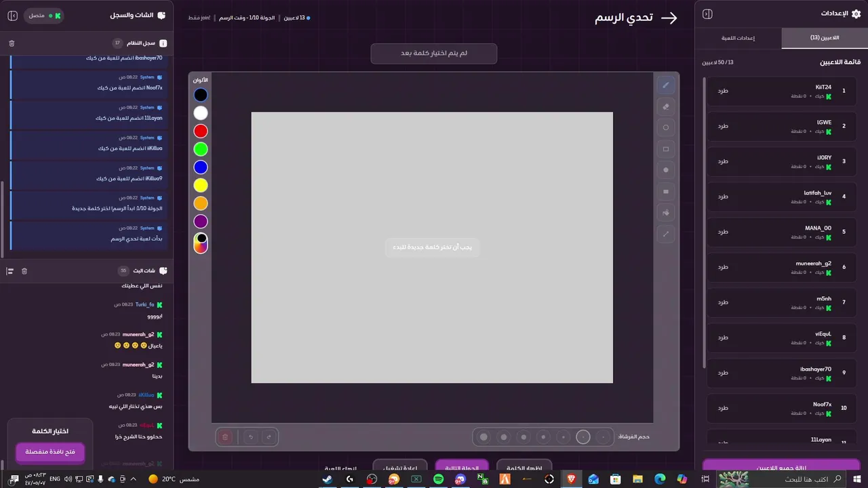Kick player lGWE with طرد

(x=723, y=126)
